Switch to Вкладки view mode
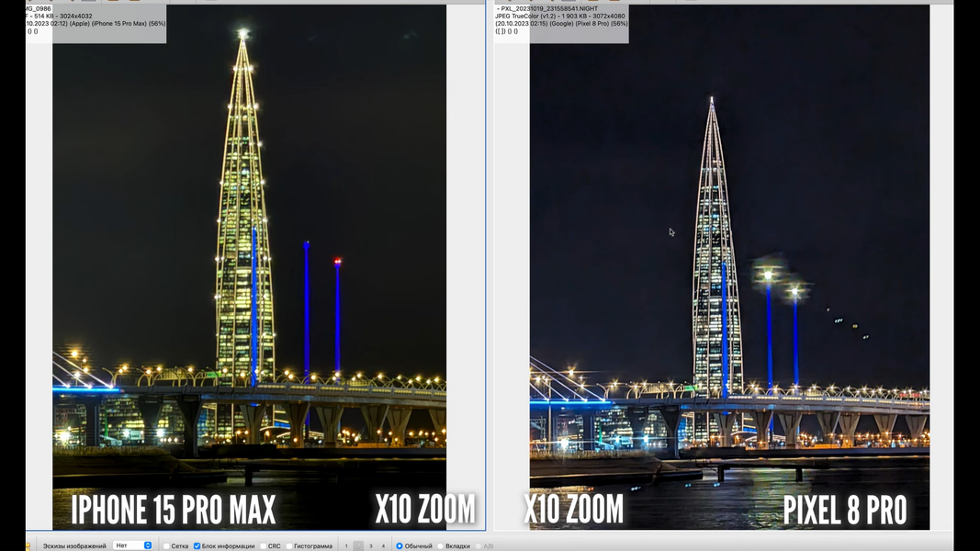This screenshot has width=980, height=551. point(441,545)
